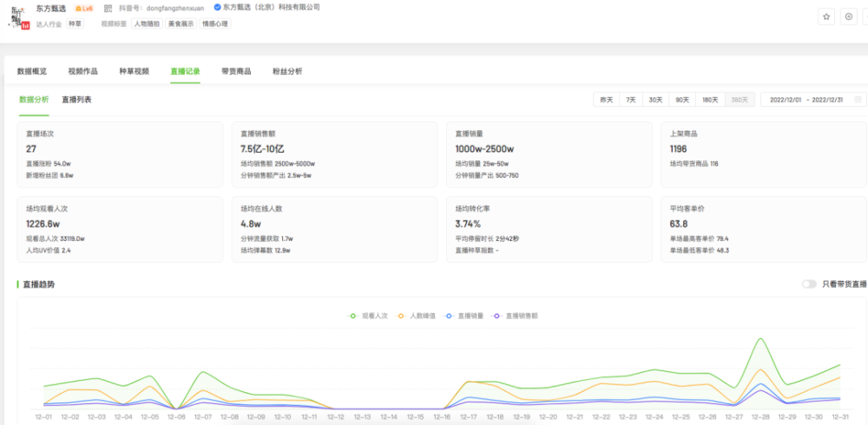
Task: Select the 180天 time range button
Action: [710, 100]
